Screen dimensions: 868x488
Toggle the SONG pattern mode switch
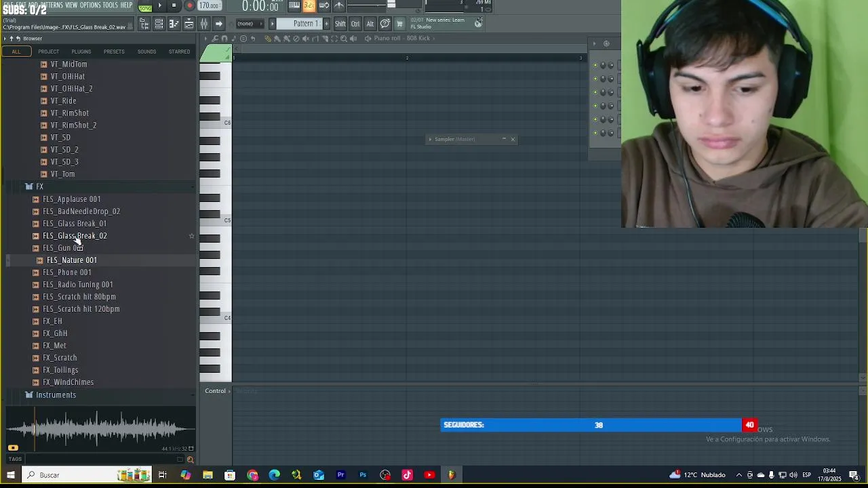145,7
